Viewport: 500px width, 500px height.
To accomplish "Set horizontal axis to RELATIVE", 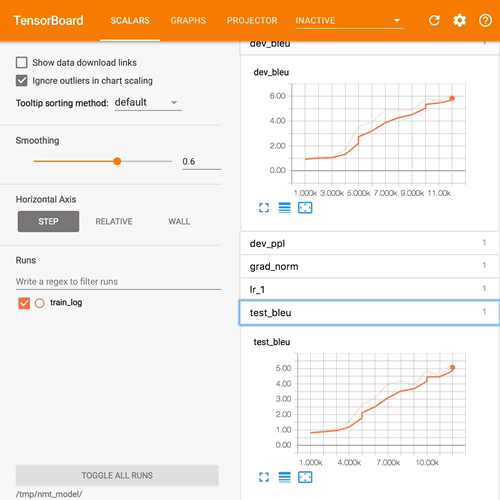I will [x=114, y=221].
